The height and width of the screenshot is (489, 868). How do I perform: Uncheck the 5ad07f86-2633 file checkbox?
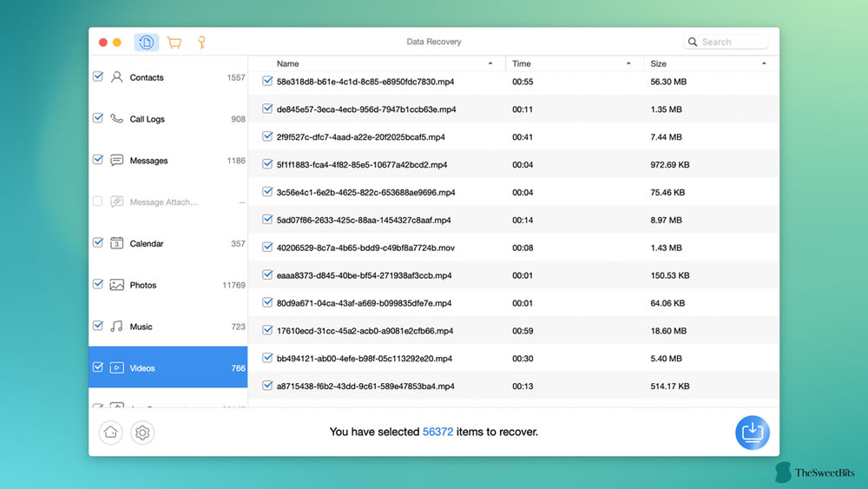267,219
